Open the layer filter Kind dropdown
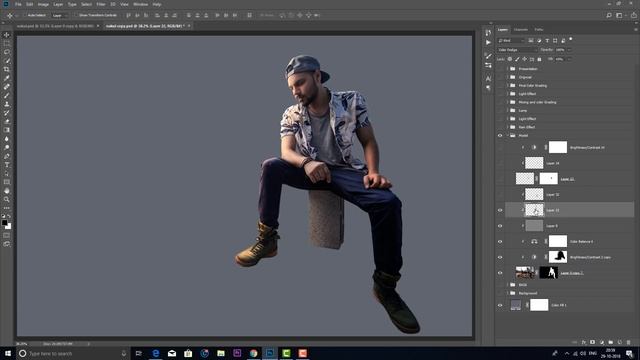This screenshot has height=360, width=640. 511,40
